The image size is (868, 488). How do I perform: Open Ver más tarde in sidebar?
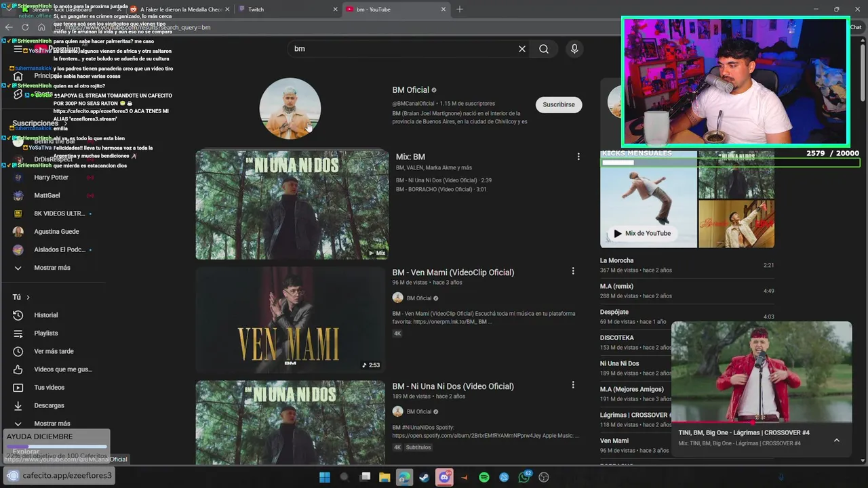pyautogui.click(x=54, y=351)
